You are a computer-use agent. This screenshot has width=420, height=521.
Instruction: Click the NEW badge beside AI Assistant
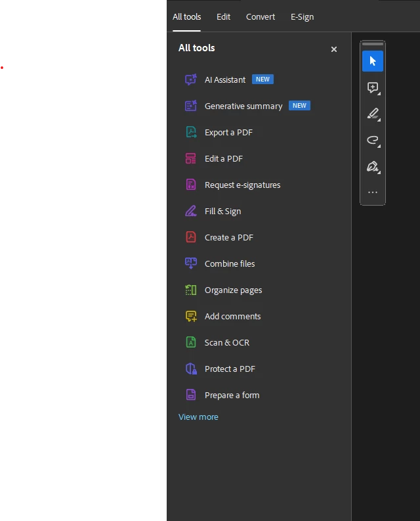point(262,79)
